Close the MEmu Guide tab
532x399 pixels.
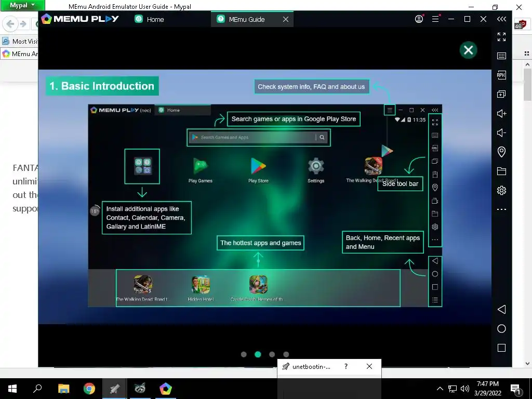click(x=286, y=19)
